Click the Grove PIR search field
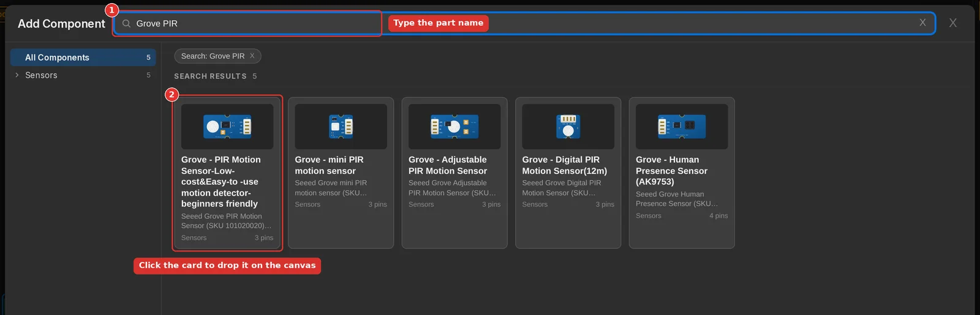Screen dimensions: 980x315 524,23
